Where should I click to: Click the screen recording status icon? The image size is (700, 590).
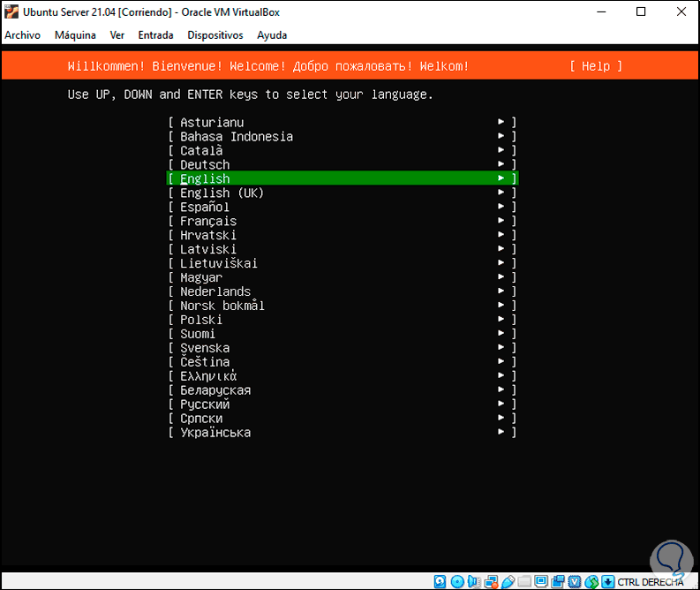tap(558, 581)
